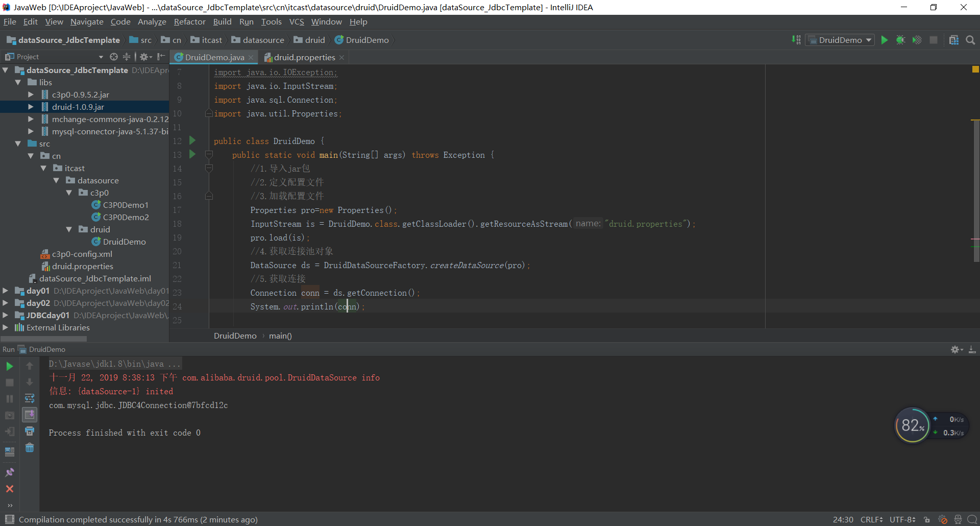
Task: Toggle scroll to end in console
Action: pos(30,415)
